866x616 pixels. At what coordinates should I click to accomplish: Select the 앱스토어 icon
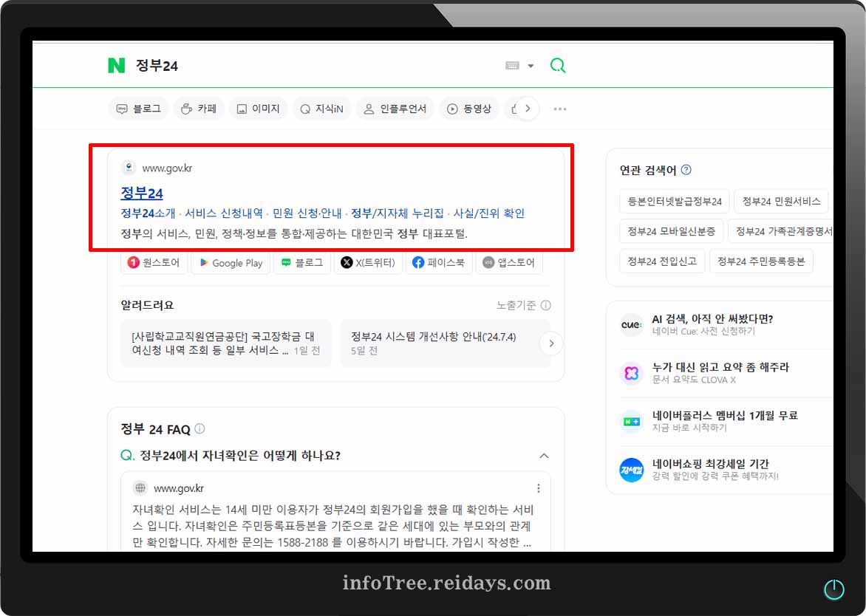point(488,262)
